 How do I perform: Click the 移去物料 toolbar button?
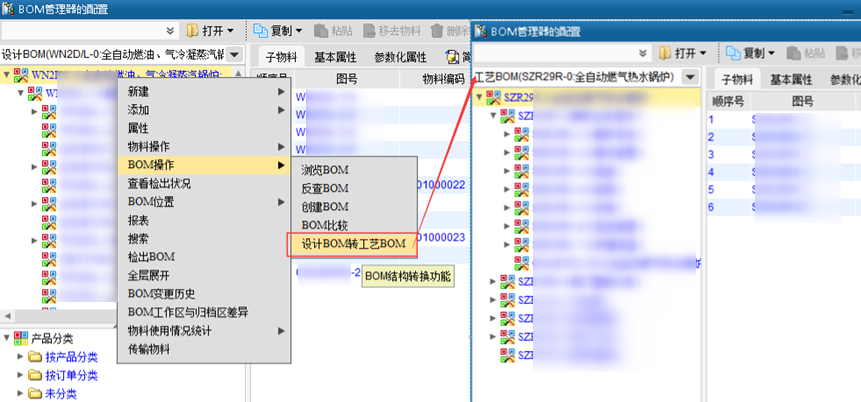pyautogui.click(x=392, y=31)
